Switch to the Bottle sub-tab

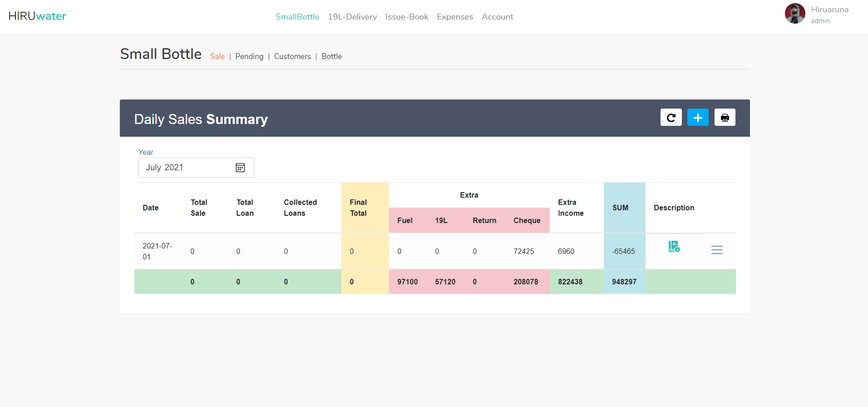click(x=331, y=56)
